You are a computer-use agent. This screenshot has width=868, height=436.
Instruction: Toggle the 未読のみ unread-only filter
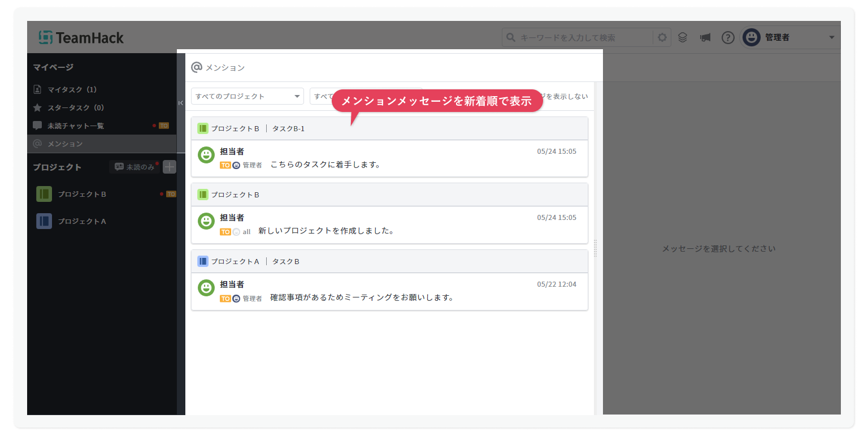click(x=134, y=167)
